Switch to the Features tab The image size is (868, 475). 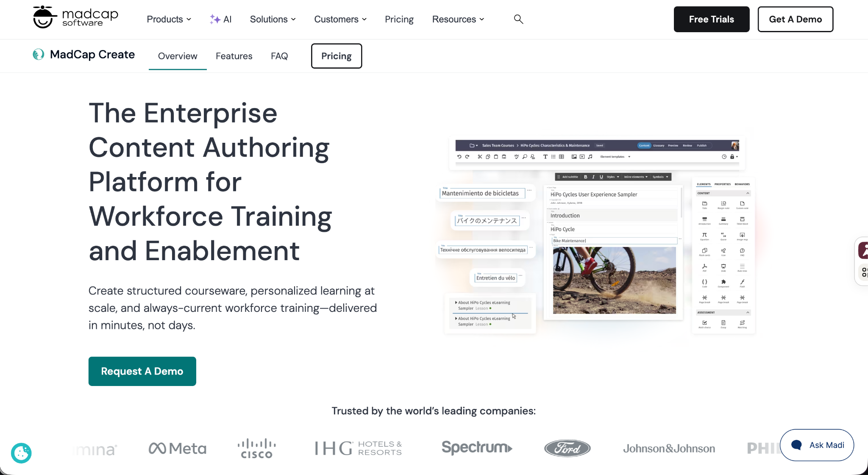pos(234,56)
